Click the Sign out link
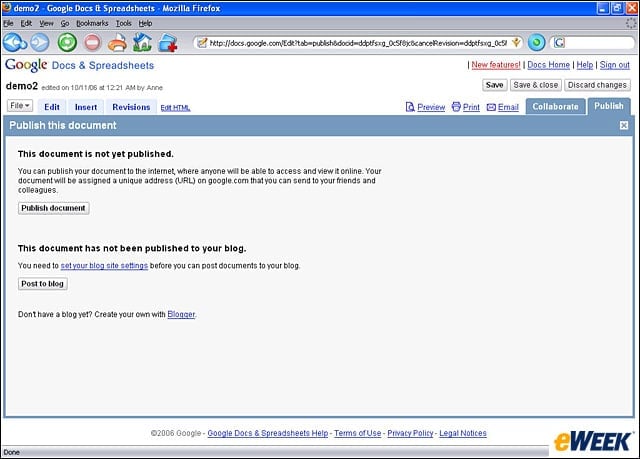 [x=615, y=65]
